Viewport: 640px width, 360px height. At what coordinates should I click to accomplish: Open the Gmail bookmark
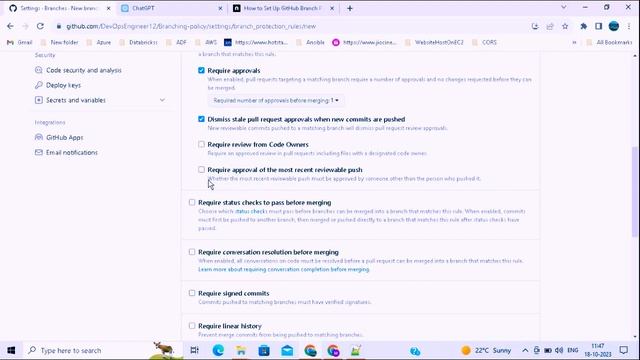point(20,42)
